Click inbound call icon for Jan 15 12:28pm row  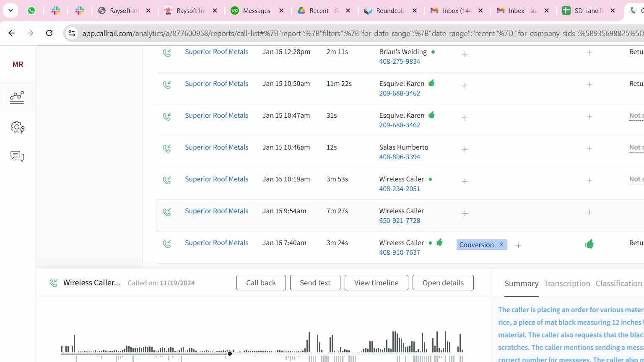(167, 53)
